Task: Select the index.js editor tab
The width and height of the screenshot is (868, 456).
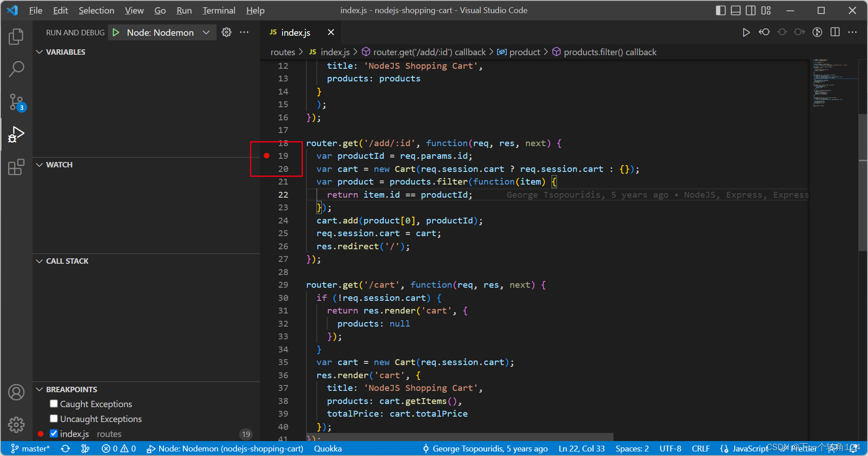Action: [295, 33]
